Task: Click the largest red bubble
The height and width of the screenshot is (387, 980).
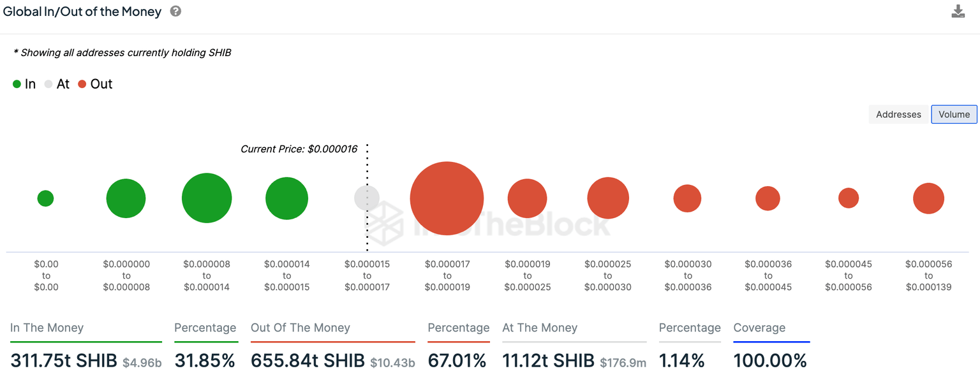Action: pos(447,198)
